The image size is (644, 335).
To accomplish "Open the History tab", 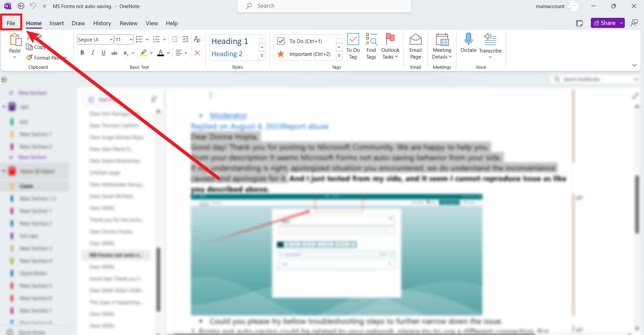I will [x=102, y=23].
